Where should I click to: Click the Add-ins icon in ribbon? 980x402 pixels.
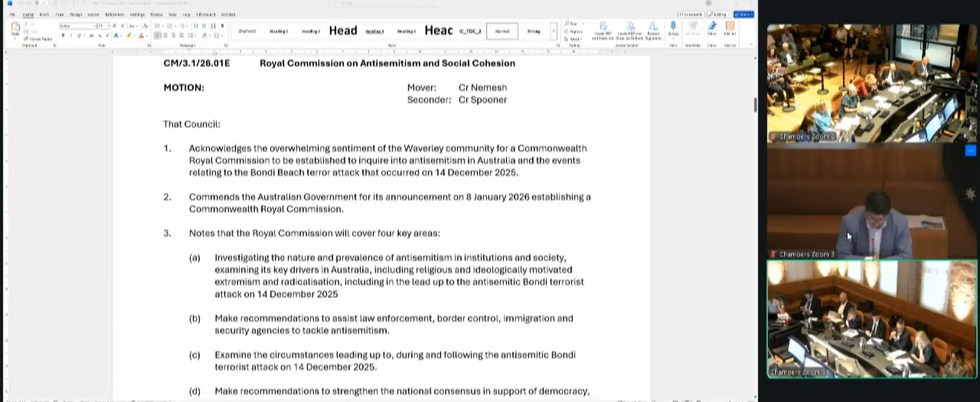tap(730, 28)
